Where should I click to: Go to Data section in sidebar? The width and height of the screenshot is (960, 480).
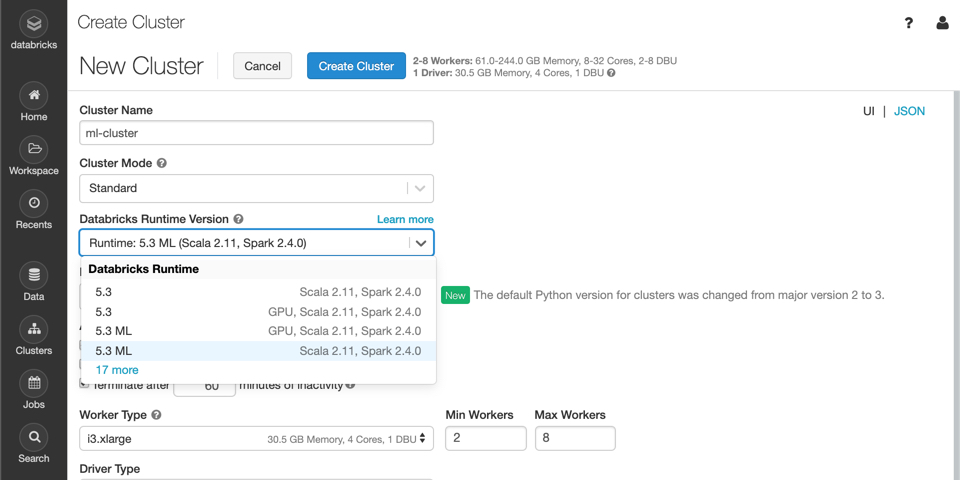pyautogui.click(x=34, y=283)
